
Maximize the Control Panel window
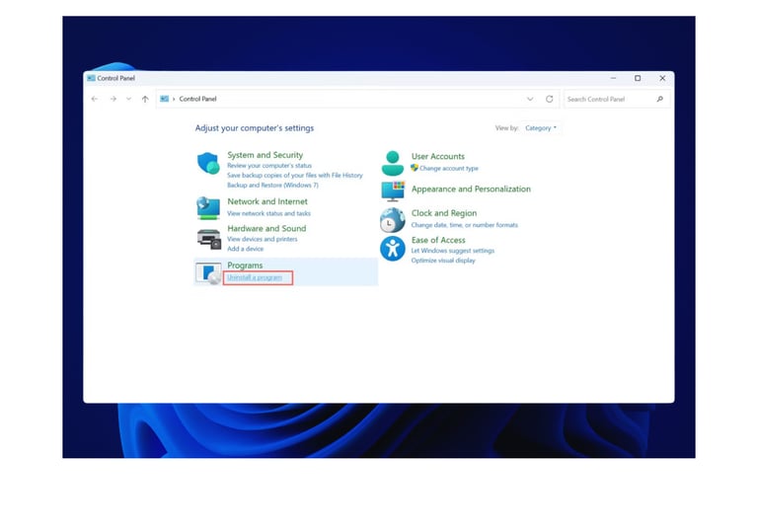click(x=638, y=78)
